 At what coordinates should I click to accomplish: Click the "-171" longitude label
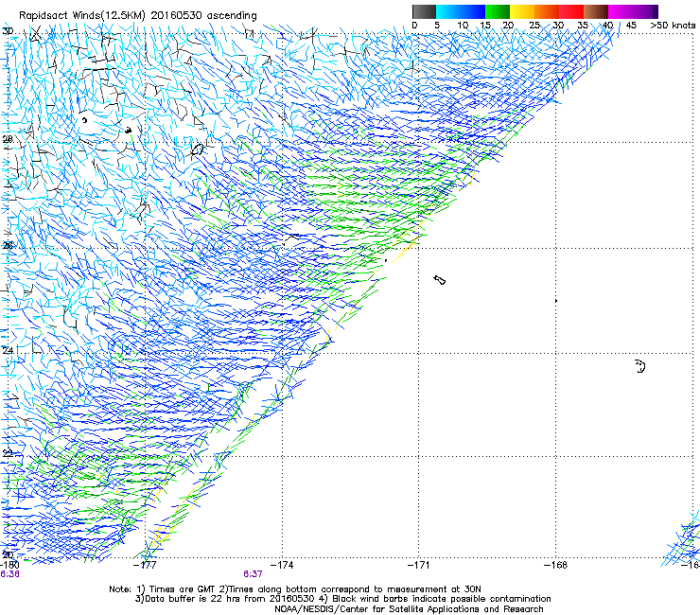point(419,565)
